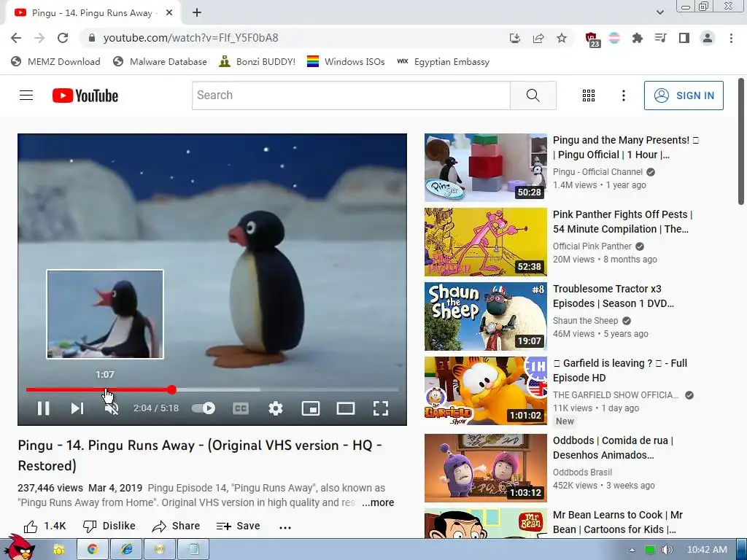The width and height of the screenshot is (747, 560).
Task: Open media controls in Chrome toolbar
Action: (660, 38)
